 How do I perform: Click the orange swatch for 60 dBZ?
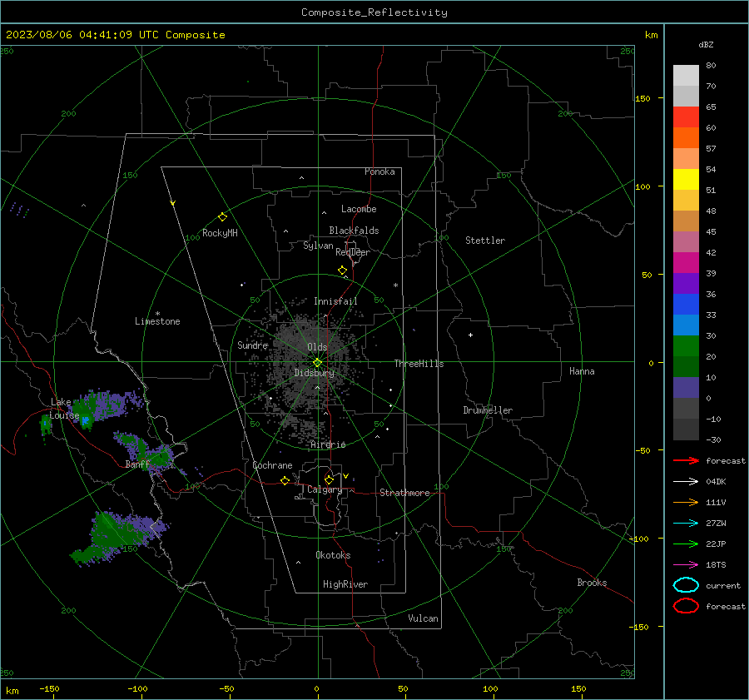click(686, 137)
